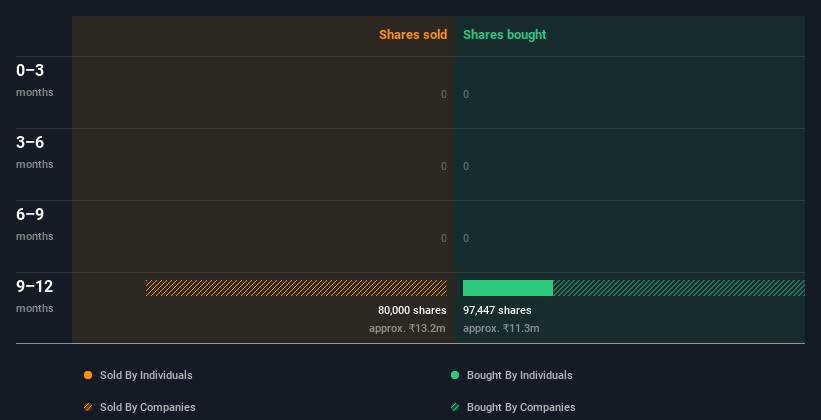This screenshot has height=420, width=821.
Task: Click the 'Shares sold' column header
Action: click(x=413, y=35)
